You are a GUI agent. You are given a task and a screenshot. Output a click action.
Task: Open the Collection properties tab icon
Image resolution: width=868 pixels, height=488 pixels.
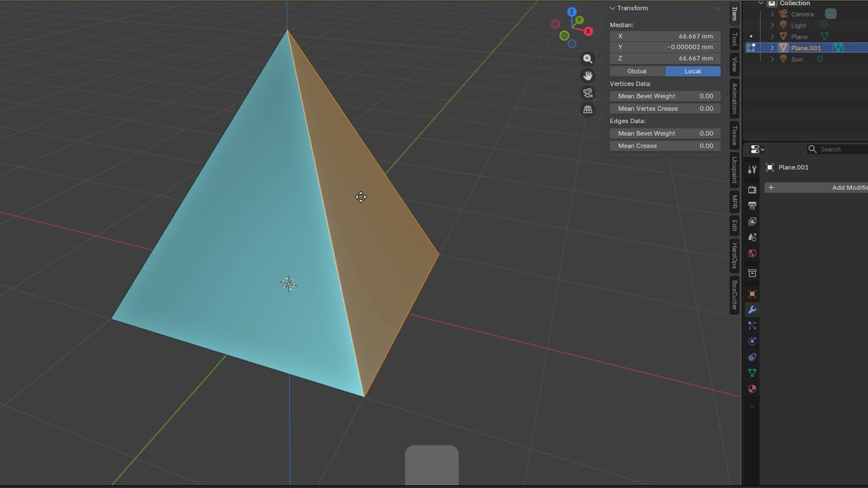752,273
